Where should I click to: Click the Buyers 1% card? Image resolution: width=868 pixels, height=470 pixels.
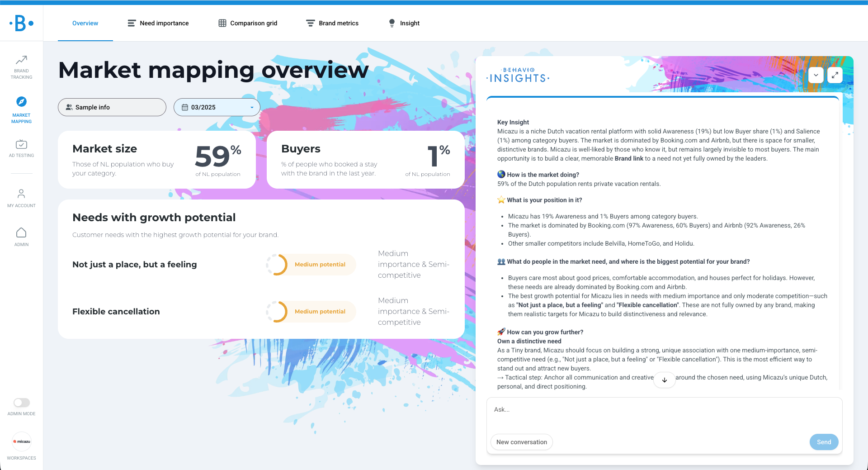point(366,160)
